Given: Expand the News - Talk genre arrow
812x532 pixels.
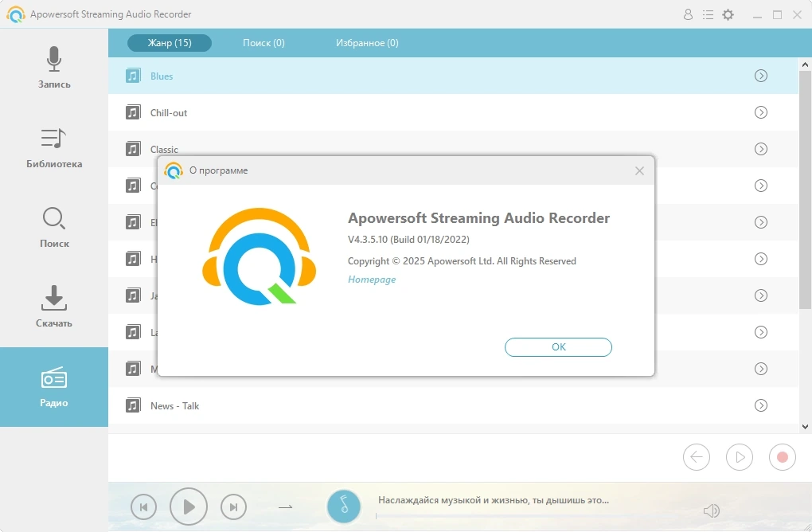Looking at the screenshot, I should pyautogui.click(x=761, y=405).
